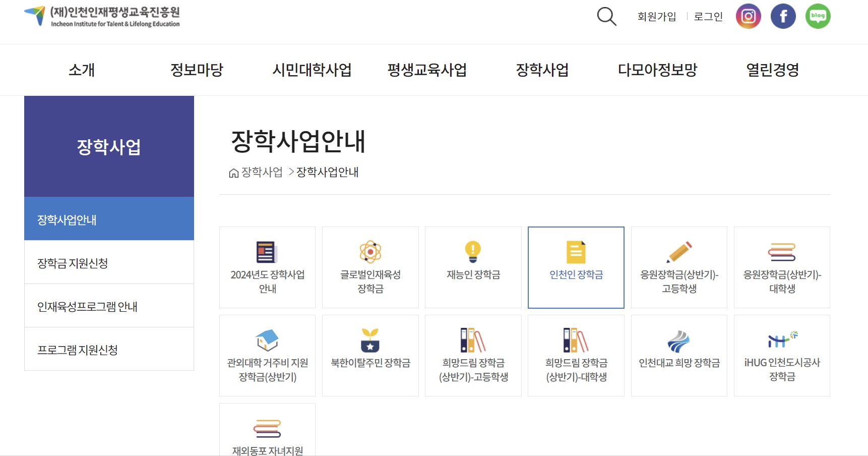Open the green blog icon
The height and width of the screenshot is (456, 868).
[x=818, y=16]
